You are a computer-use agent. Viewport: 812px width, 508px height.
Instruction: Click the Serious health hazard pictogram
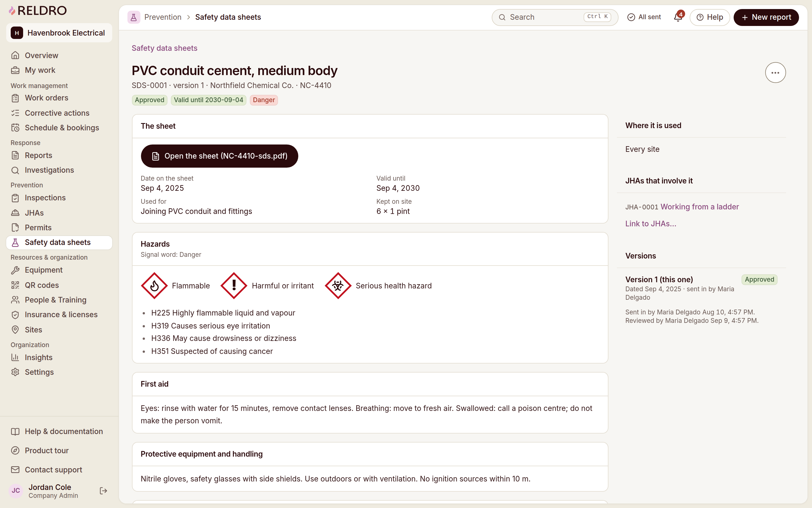(338, 286)
